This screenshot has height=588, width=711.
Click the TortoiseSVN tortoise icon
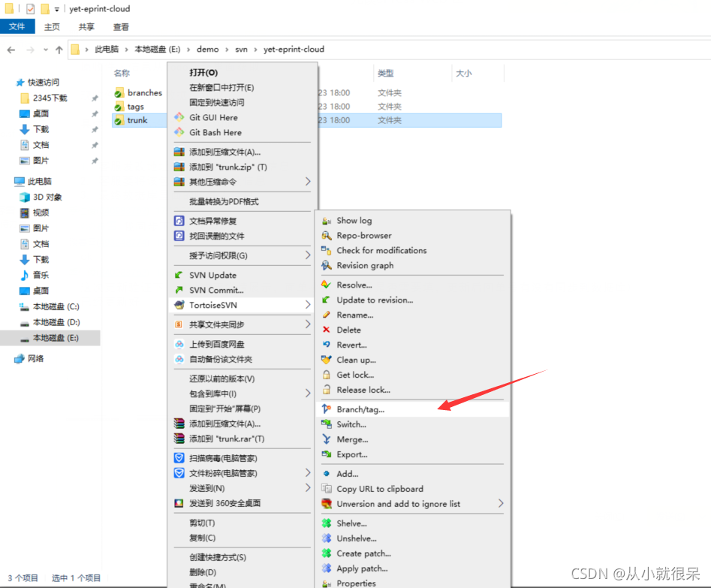point(179,305)
